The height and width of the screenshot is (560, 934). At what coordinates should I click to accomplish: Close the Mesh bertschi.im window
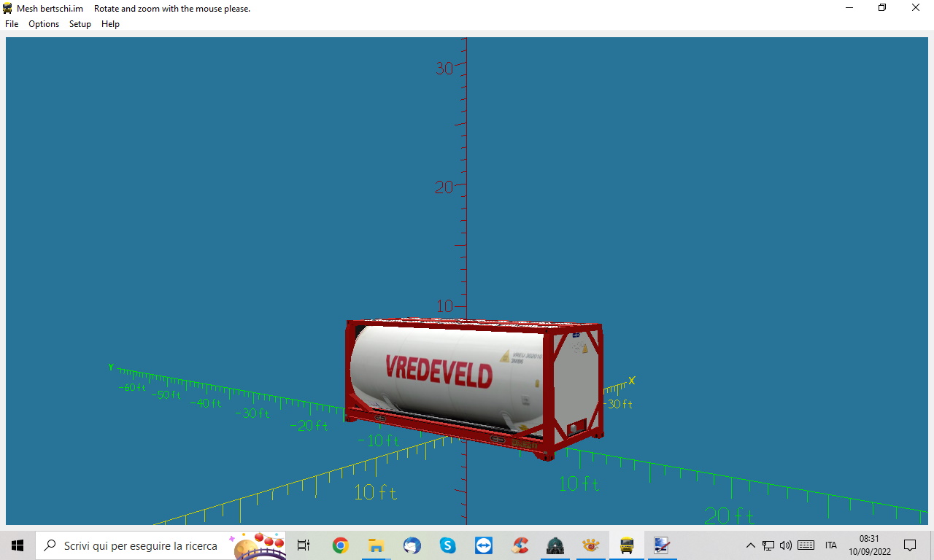(x=916, y=8)
